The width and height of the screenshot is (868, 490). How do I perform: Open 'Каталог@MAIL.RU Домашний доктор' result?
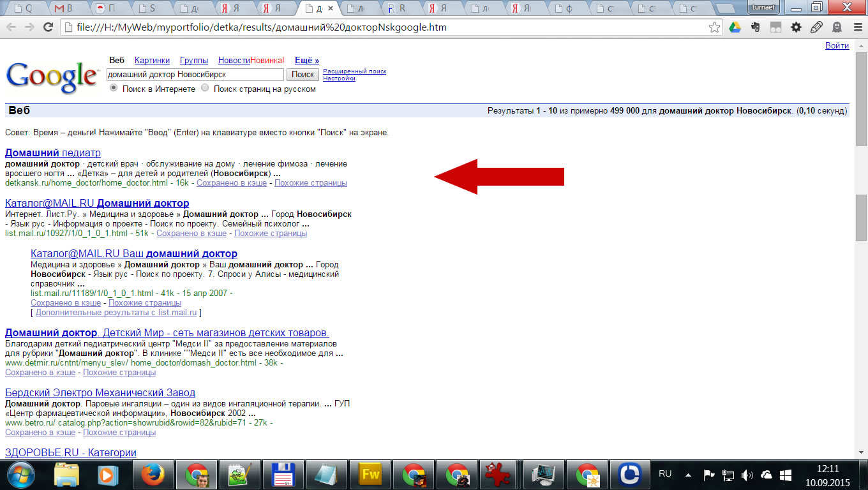coord(97,204)
